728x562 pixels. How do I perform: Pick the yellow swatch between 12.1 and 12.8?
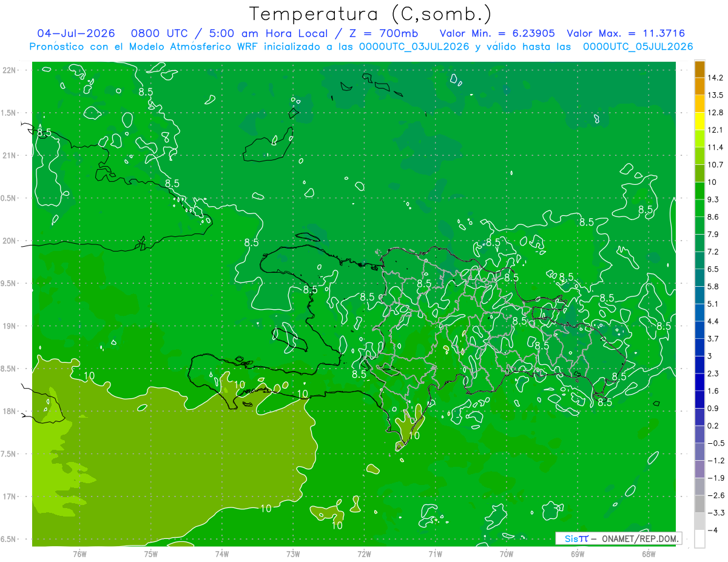point(699,121)
